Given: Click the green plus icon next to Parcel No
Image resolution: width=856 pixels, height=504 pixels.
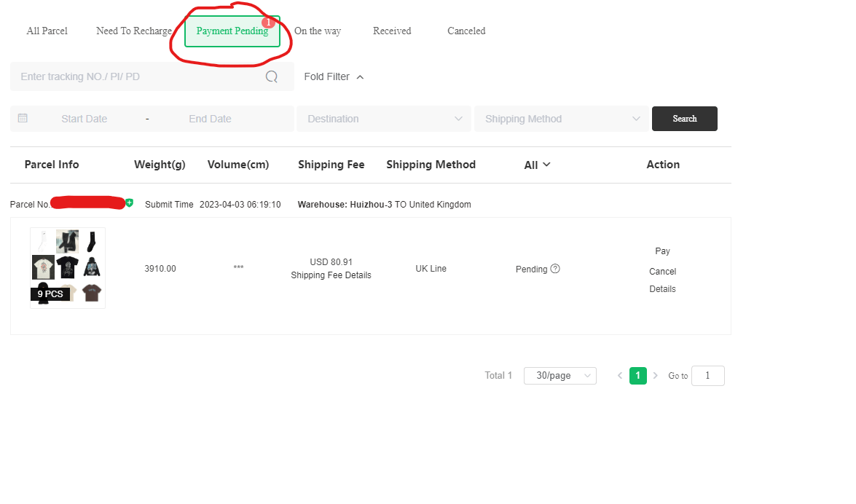Looking at the screenshot, I should click(129, 203).
